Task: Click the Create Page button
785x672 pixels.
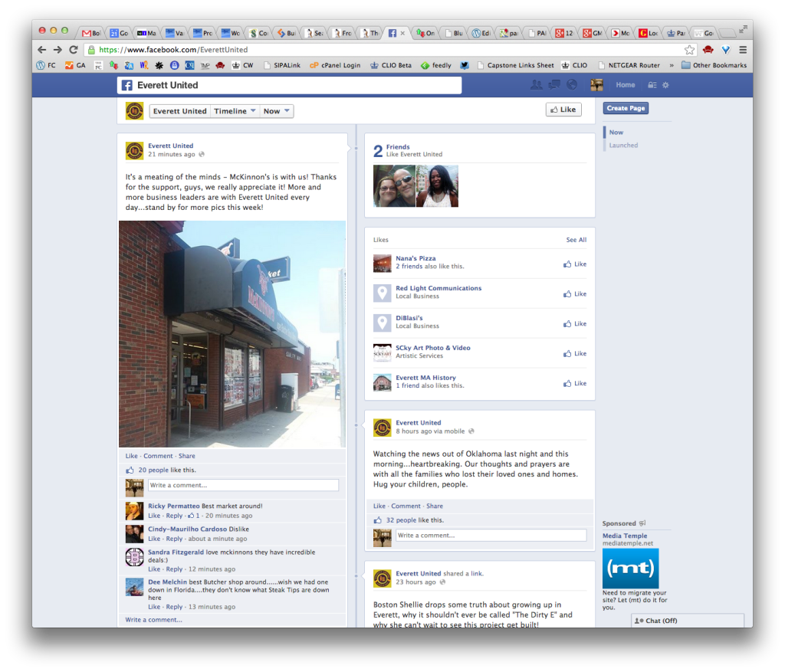Action: coord(626,108)
